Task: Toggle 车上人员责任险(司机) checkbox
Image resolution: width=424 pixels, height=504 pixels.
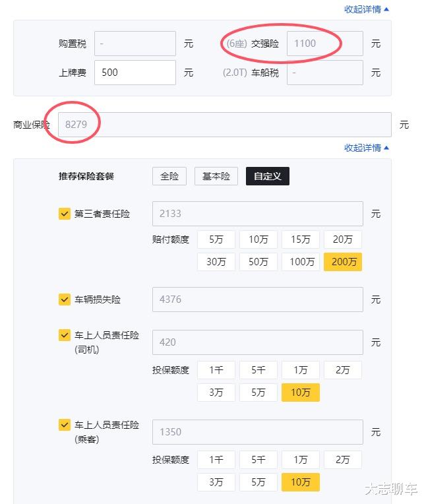Action: click(65, 336)
